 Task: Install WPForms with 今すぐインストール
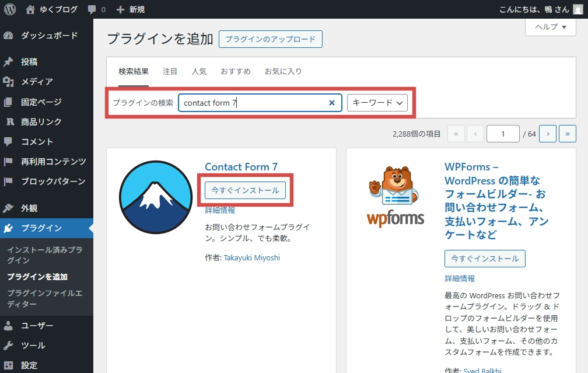(x=485, y=259)
